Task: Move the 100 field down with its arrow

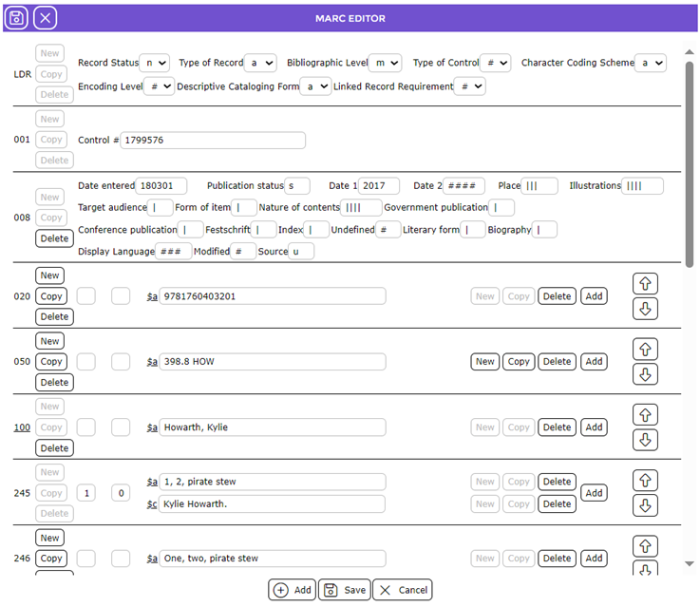Action: (x=645, y=440)
